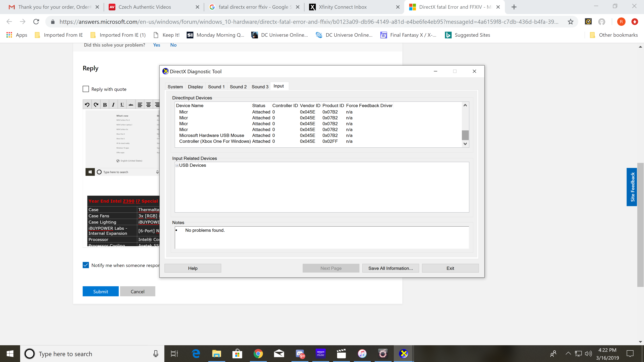Click the redo icon in editor toolbar
Screen dimensions: 644x362
[96, 105]
